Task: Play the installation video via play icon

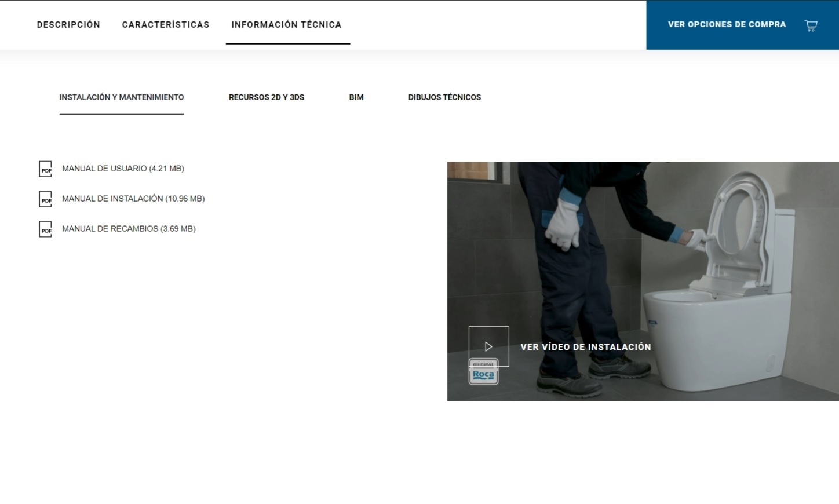Action: pyautogui.click(x=488, y=346)
